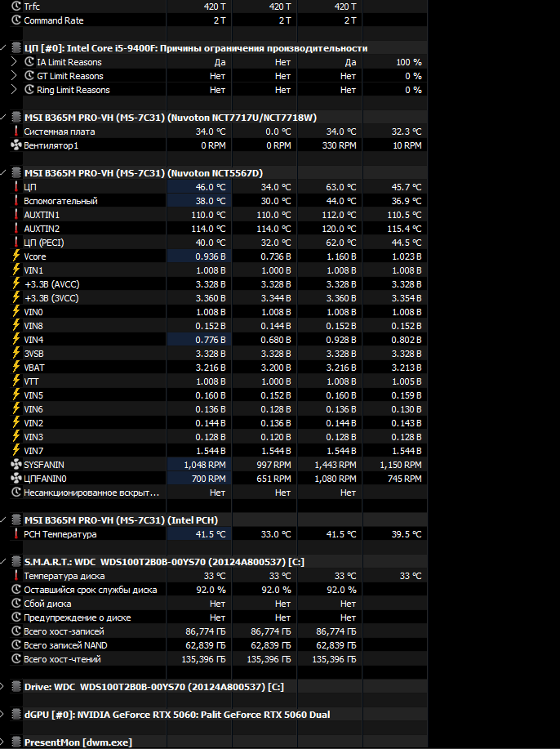Expand the Drive: WDC WDS100T2B0B section
Image resolution: width=560 pixels, height=749 pixels.
click(2, 687)
